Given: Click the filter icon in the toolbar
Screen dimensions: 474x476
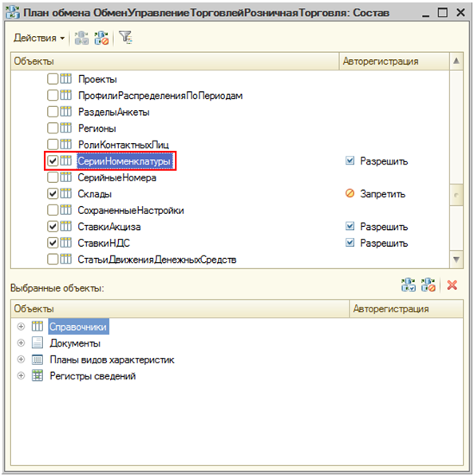Looking at the screenshot, I should click(125, 38).
